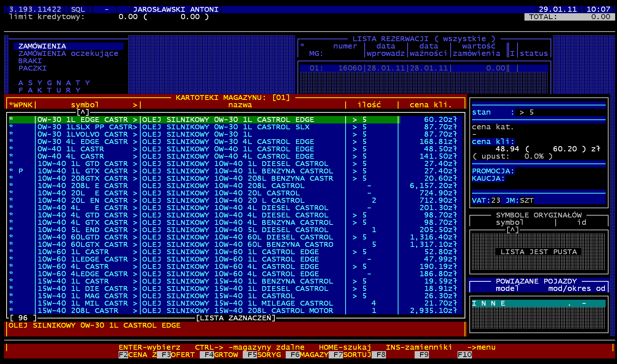617x364 pixels.
Task: Click the nazwa column header
Action: [240, 105]
